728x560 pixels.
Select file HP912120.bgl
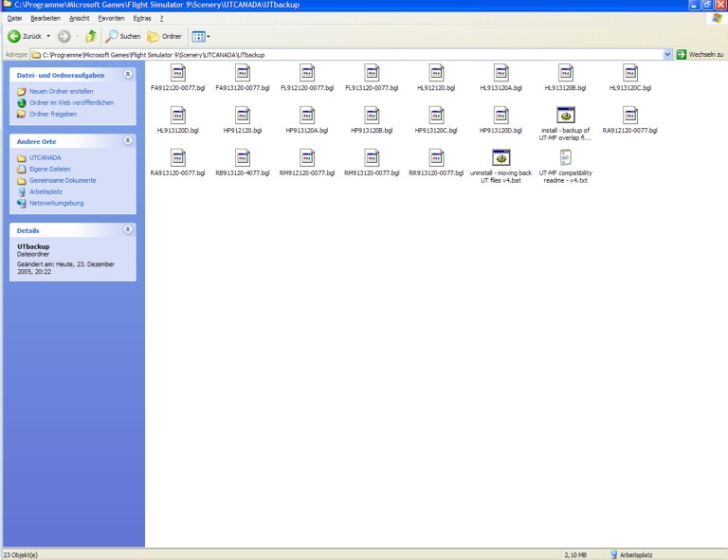[x=243, y=120]
